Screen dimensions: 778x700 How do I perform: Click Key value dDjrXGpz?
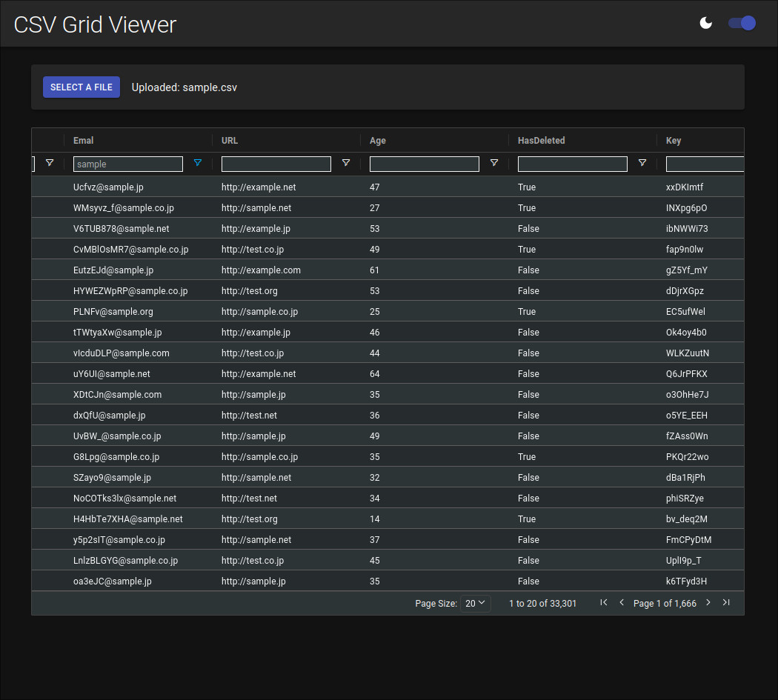coord(685,291)
